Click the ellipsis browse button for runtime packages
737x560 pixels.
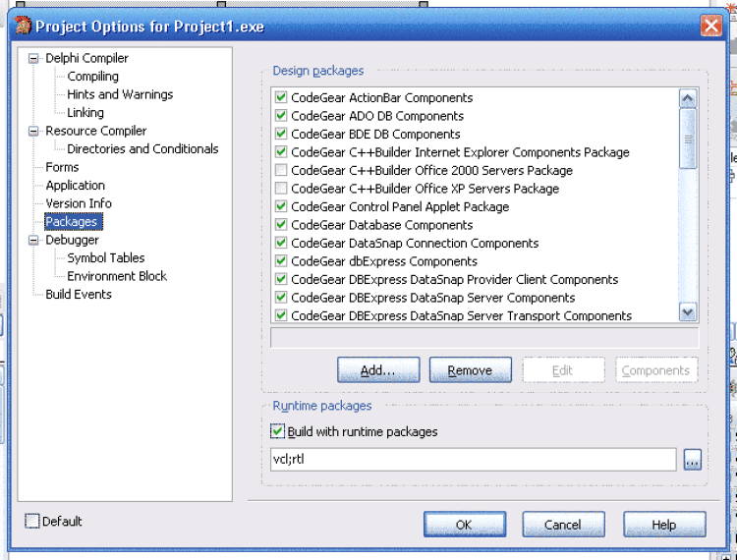693,460
